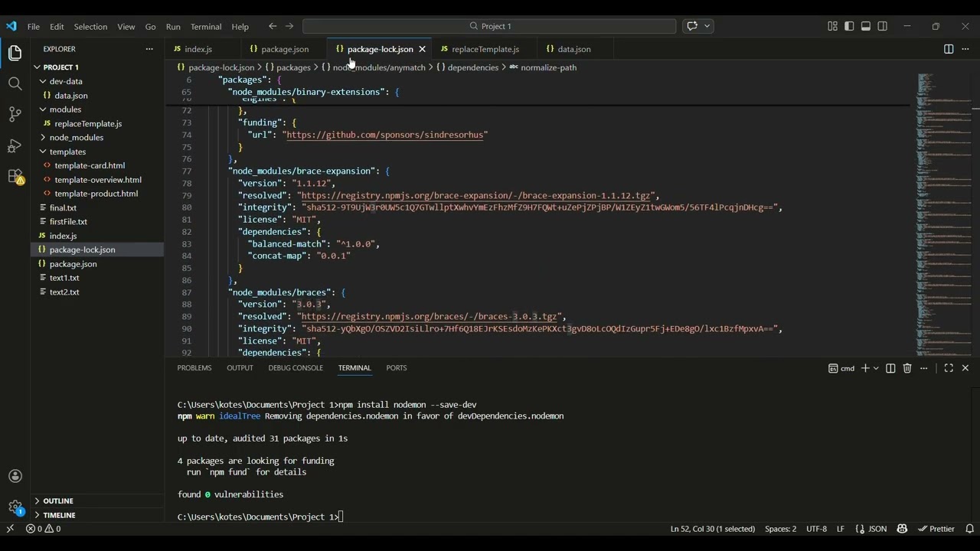Close the package-lock.json tab
Viewport: 980px width, 551px height.
tap(422, 49)
